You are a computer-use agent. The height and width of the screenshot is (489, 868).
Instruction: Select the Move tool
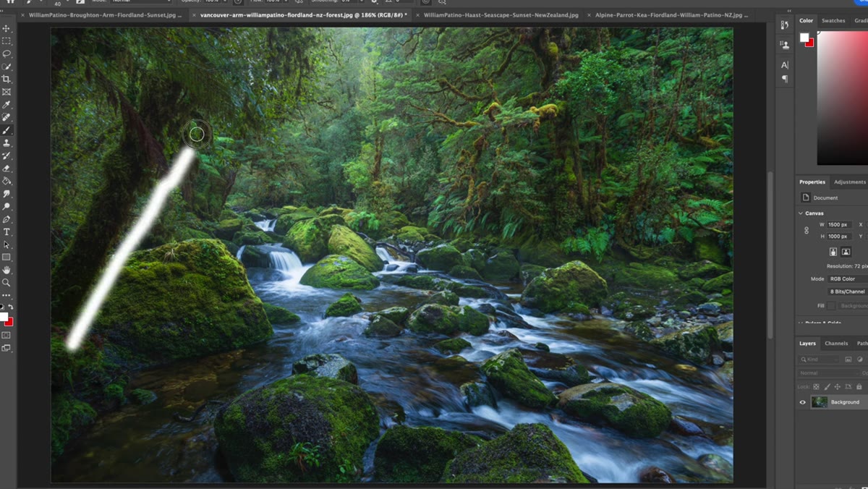point(7,28)
